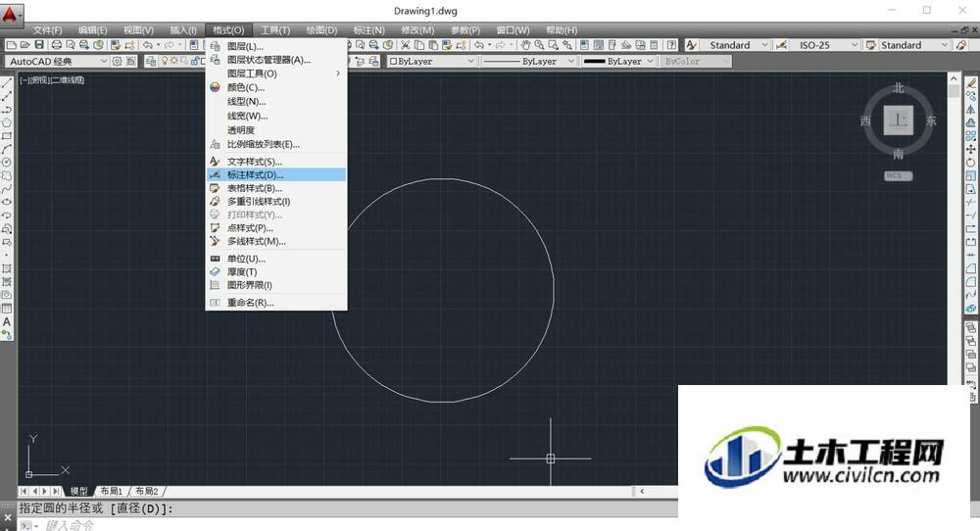The image size is (980, 531).
Task: Select the Pan hand tool
Action: coord(525,45)
